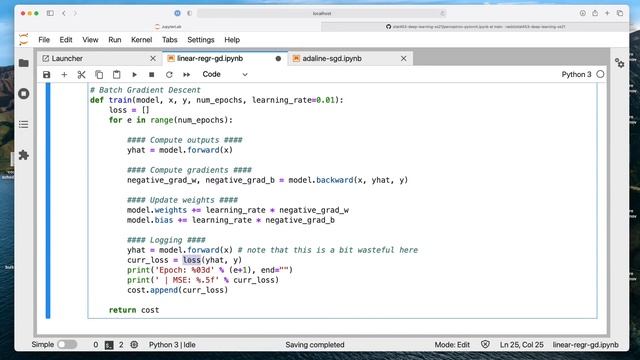Click linear-regr-gd.ipynb in status bar
The image size is (640, 360).
coord(586,345)
